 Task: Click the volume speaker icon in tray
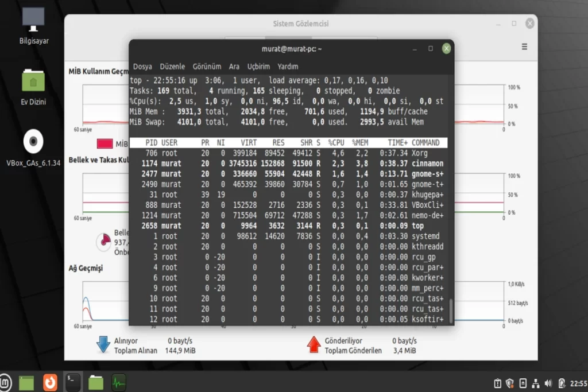tap(547, 383)
